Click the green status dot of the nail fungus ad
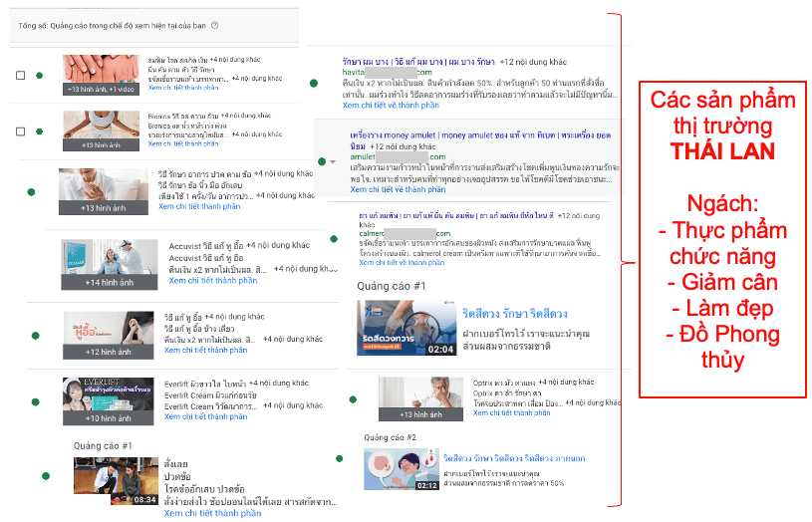This screenshot has width=812, height=522. (x=40, y=75)
